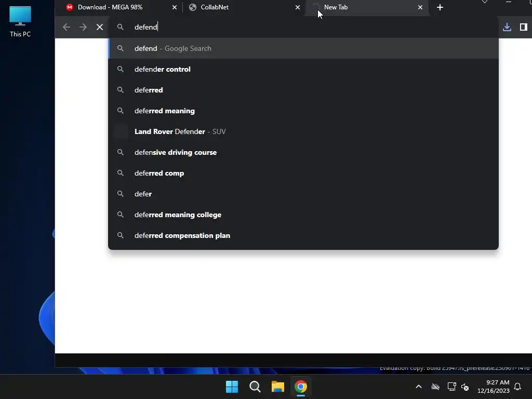The width and height of the screenshot is (532, 399).
Task: Select the New Tab tab
Action: coord(367,7)
